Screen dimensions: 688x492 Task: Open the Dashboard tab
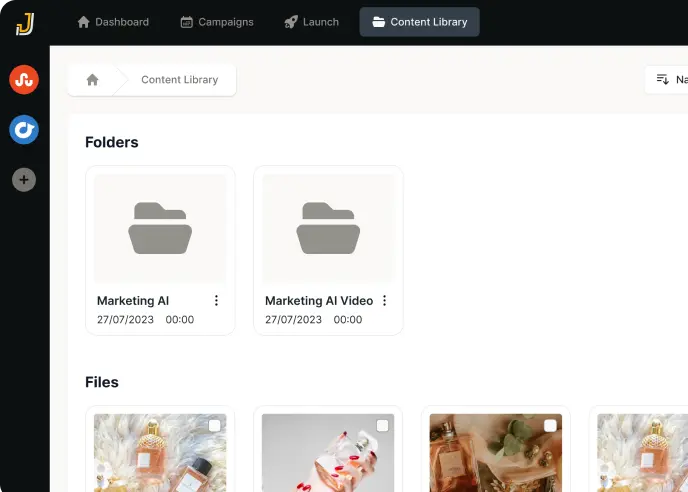113,22
